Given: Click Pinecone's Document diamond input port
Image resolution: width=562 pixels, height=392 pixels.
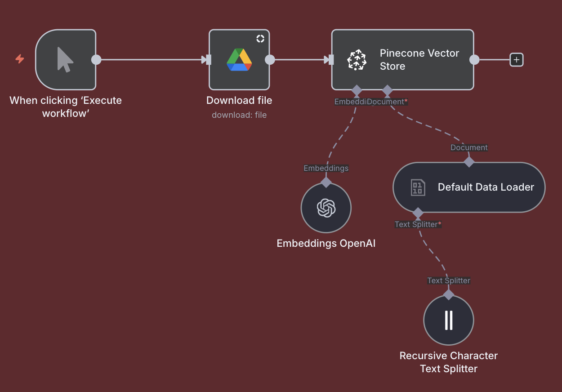Looking at the screenshot, I should pyautogui.click(x=387, y=90).
